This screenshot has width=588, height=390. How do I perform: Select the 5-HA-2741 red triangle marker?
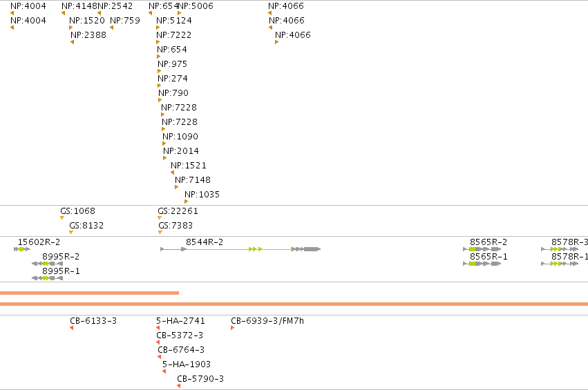point(158,328)
